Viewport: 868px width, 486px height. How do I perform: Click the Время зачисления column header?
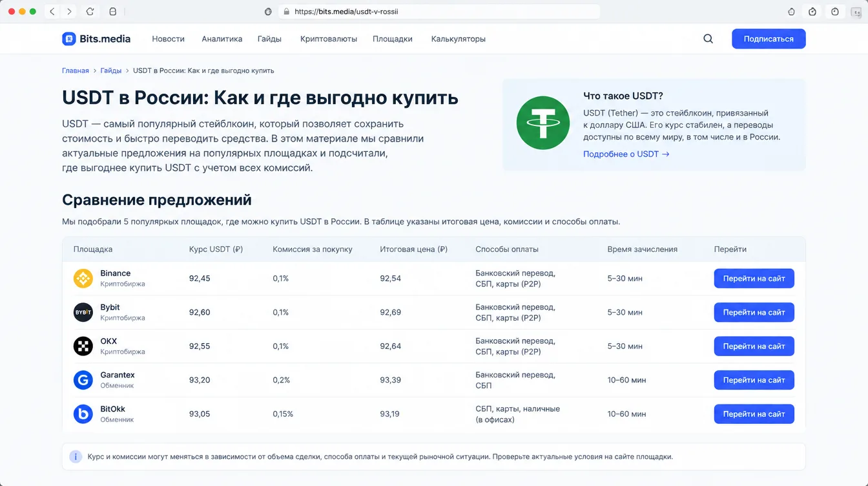(x=642, y=249)
